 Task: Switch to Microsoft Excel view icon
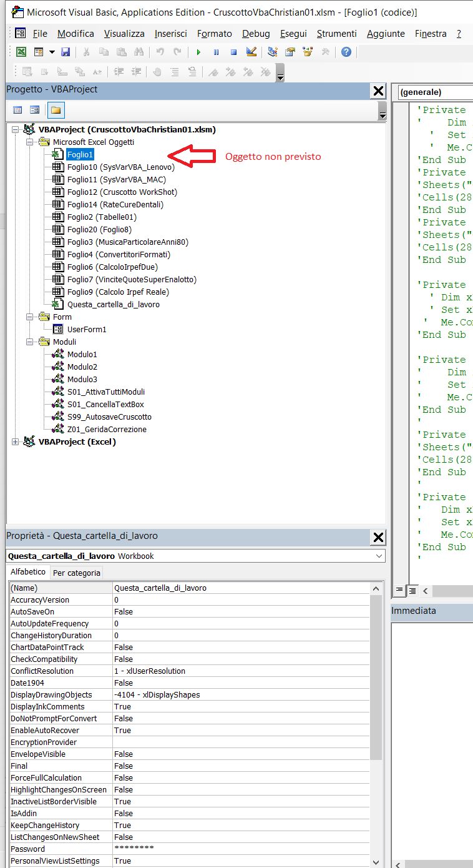pos(21,52)
